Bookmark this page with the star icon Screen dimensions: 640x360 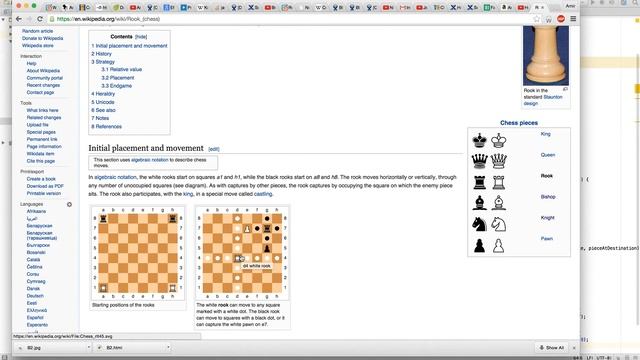[537, 19]
